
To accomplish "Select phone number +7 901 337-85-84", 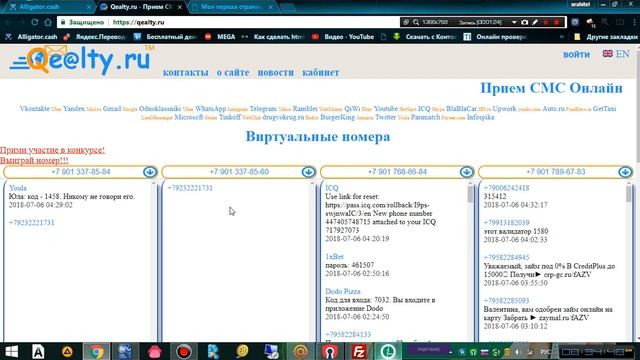I will [81, 172].
